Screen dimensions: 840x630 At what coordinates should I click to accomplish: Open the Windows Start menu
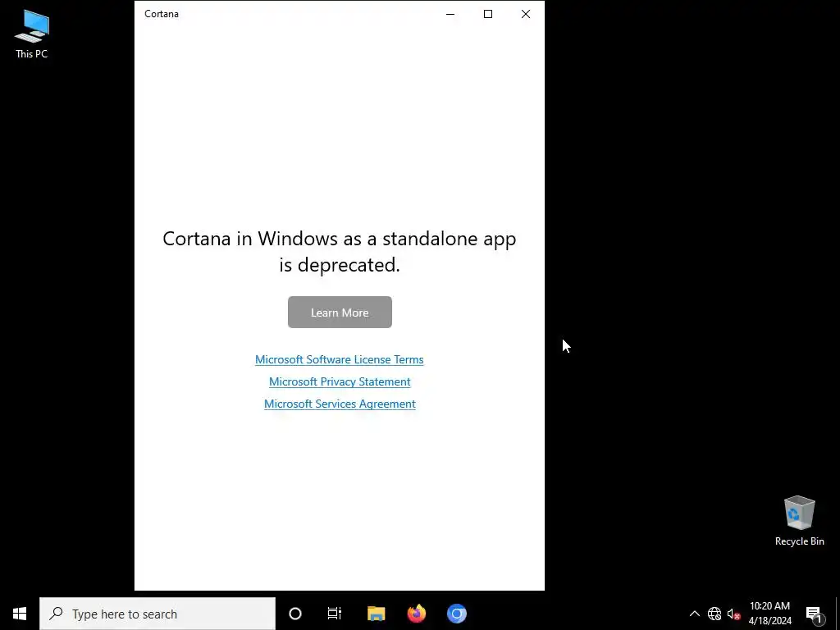coord(20,614)
